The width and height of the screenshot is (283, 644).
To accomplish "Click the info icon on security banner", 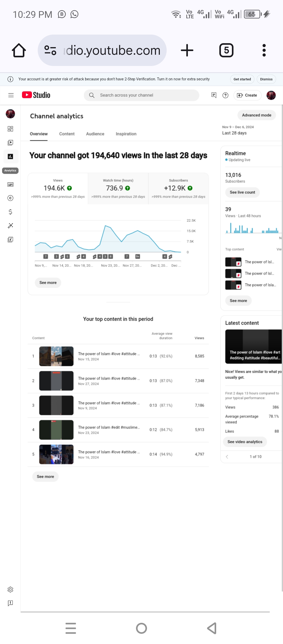I will (x=10, y=79).
